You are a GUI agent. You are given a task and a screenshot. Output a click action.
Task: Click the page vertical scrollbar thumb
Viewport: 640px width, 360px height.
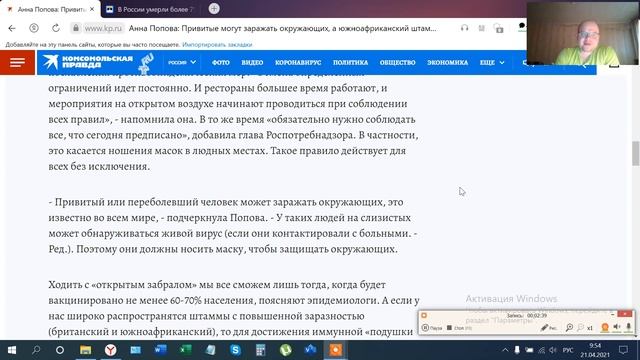point(636,153)
